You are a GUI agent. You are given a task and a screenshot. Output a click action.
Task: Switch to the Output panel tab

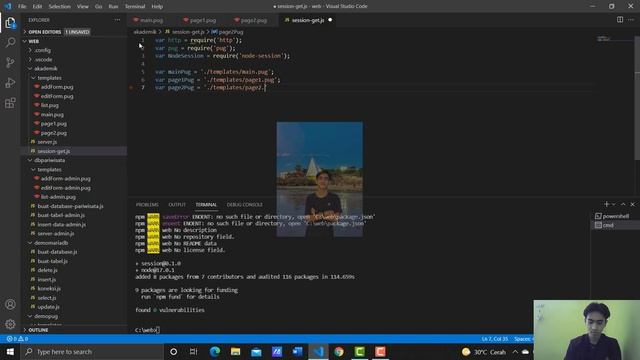point(177,204)
